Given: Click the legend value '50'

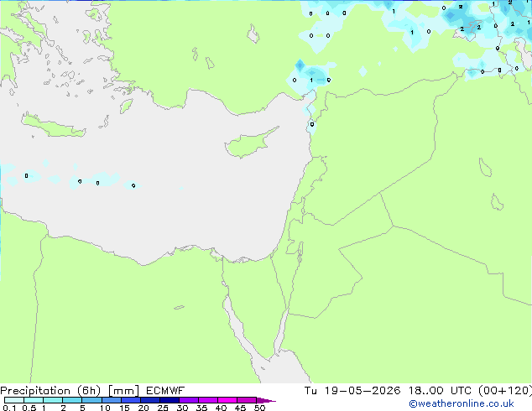Looking at the screenshot, I should (x=259, y=408).
